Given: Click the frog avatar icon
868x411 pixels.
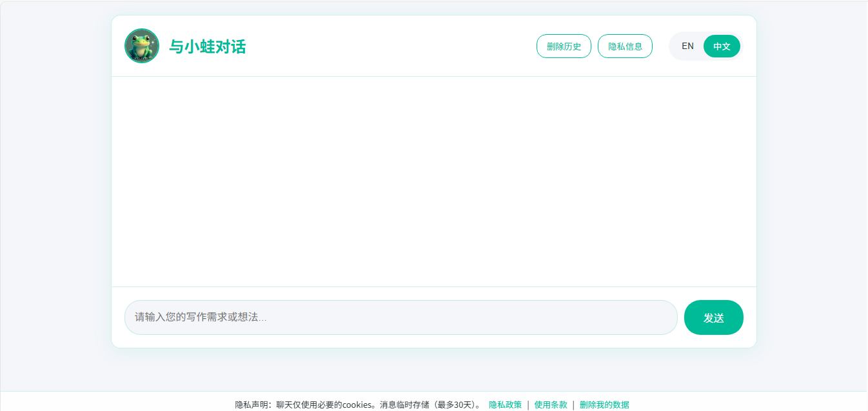Looking at the screenshot, I should (142, 46).
